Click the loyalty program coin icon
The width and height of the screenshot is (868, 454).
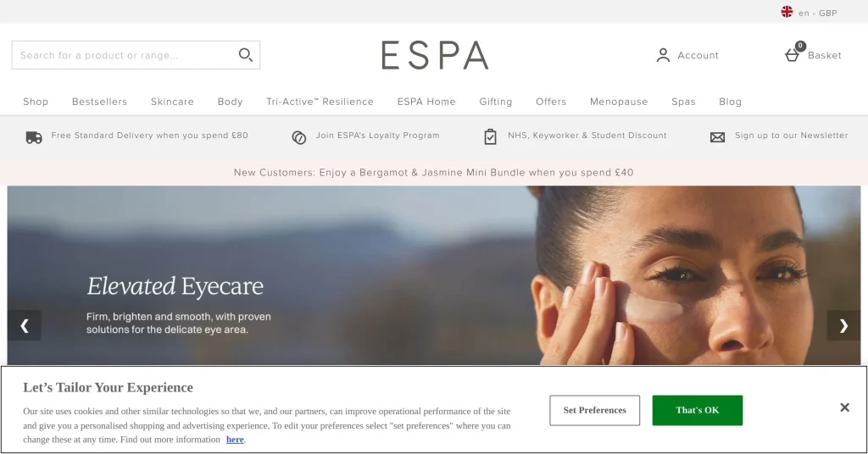pos(299,138)
